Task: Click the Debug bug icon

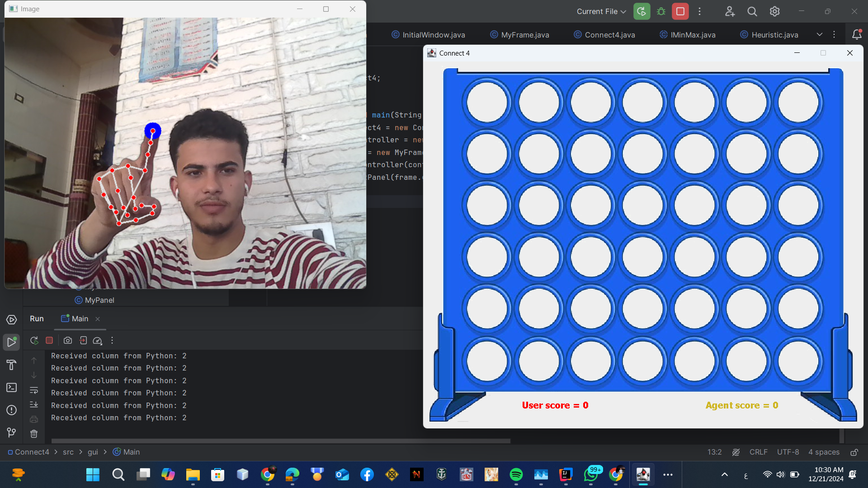Action: (x=661, y=11)
